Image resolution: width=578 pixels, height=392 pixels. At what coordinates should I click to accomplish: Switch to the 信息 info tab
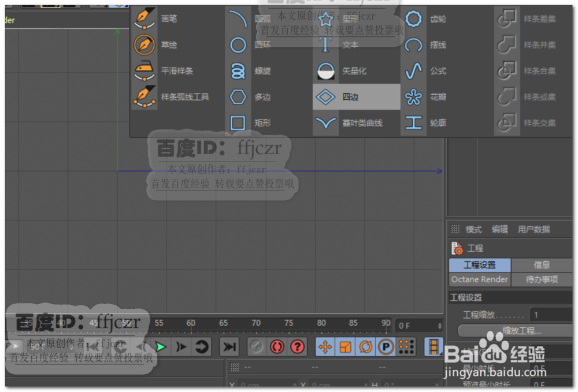[542, 264]
